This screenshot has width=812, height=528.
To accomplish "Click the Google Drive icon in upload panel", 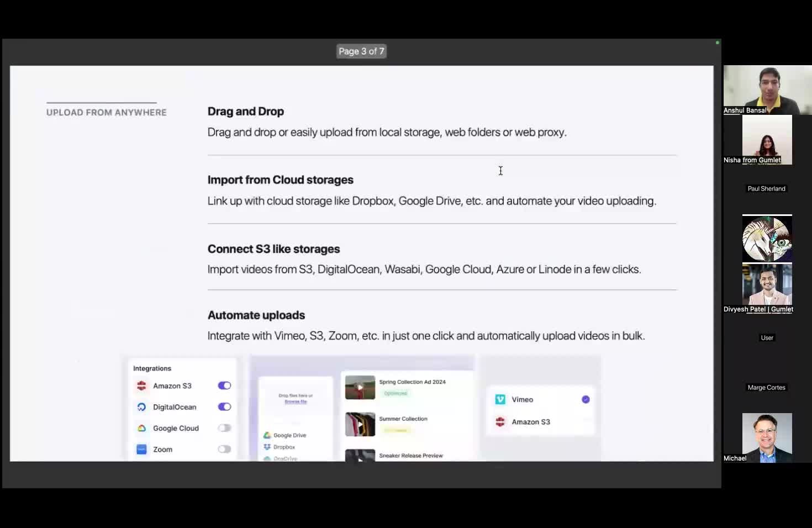I will click(267, 435).
